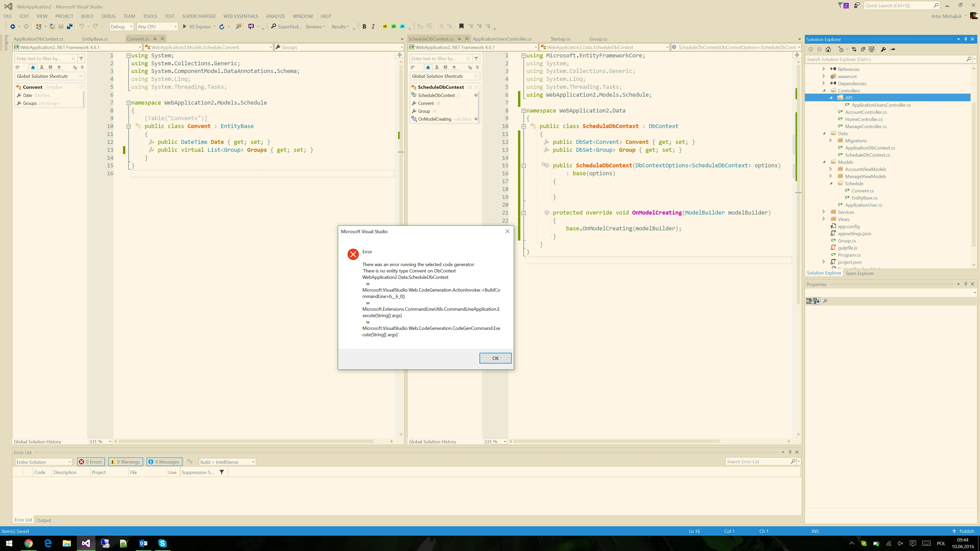Click OK in the error dialog
The width and height of the screenshot is (980, 551).
[495, 358]
